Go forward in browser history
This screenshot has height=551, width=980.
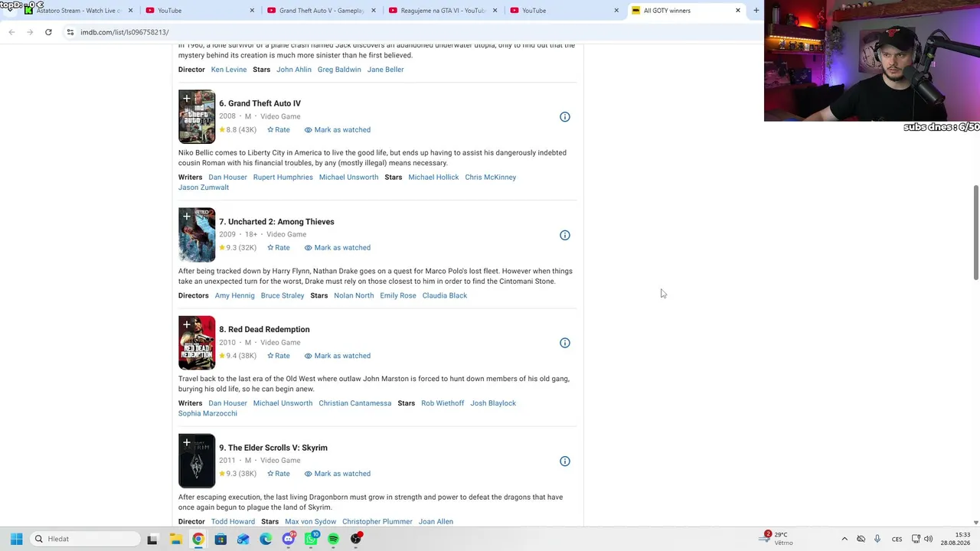[x=30, y=32]
